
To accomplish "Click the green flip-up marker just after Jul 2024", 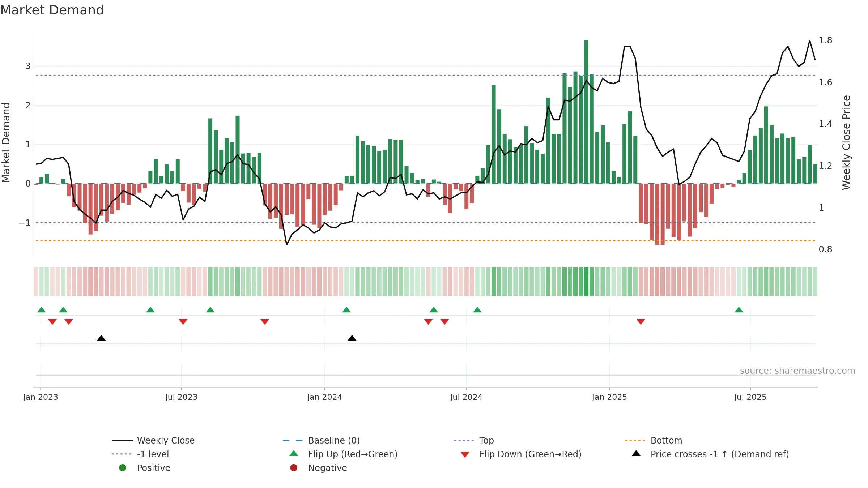I will [x=477, y=310].
